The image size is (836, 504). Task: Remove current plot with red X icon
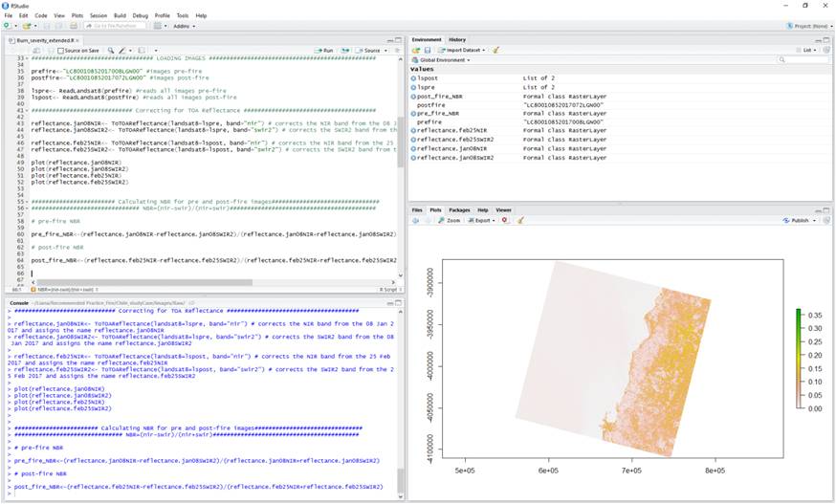(x=505, y=220)
